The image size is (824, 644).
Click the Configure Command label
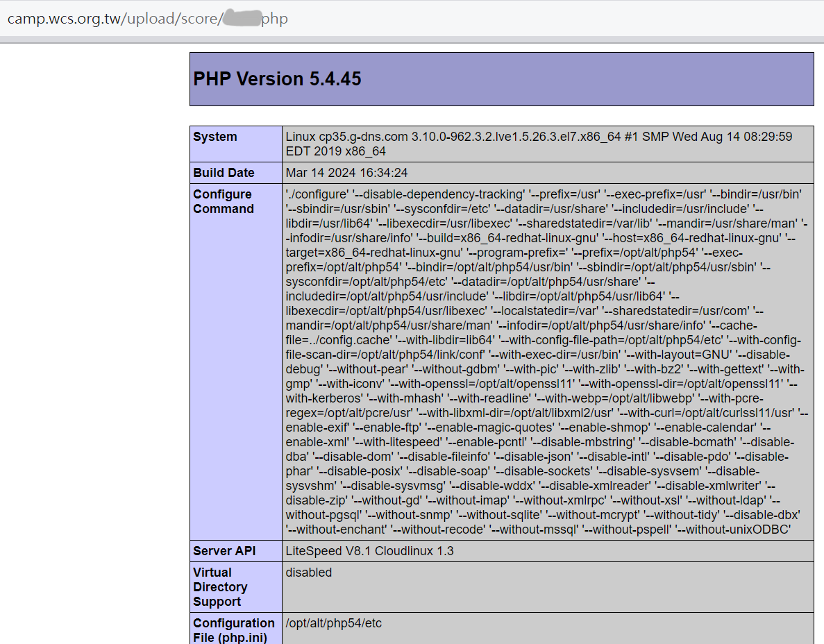tap(224, 201)
